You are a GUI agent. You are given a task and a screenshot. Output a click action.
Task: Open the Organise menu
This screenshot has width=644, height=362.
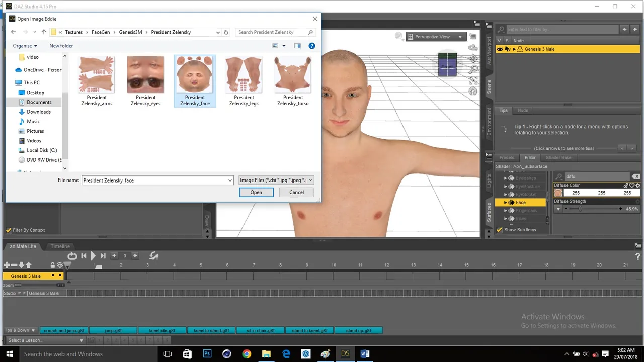[25, 46]
